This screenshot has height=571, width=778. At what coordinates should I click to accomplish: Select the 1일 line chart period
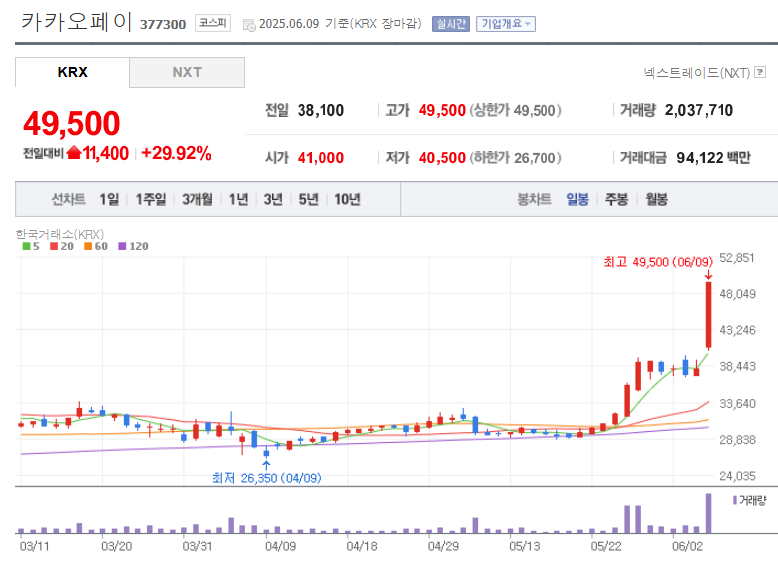click(x=109, y=199)
